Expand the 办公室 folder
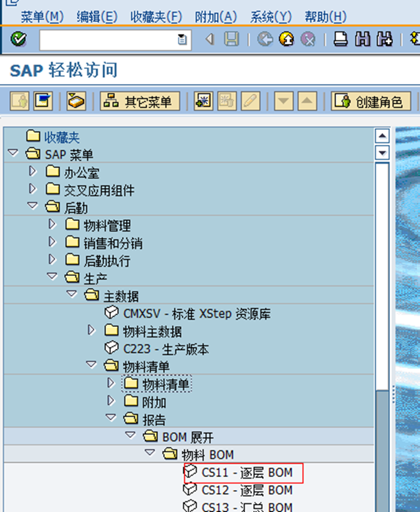Viewport: 420px width, 512px height. pyautogui.click(x=33, y=171)
